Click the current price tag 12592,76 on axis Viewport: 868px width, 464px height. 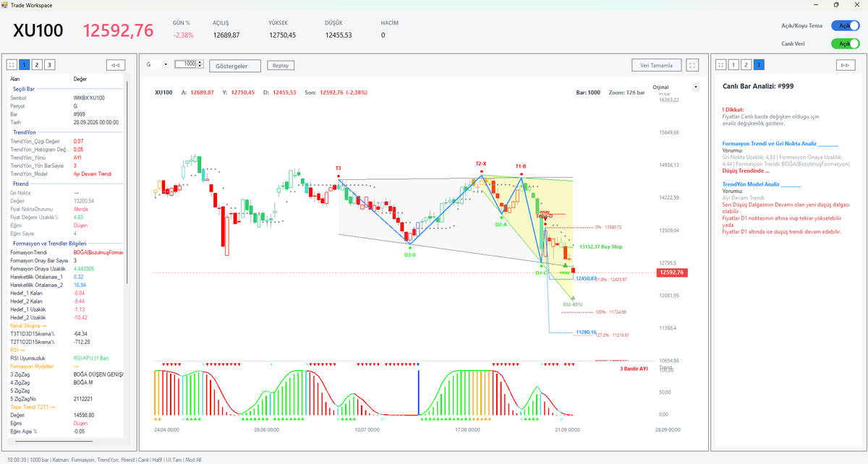point(671,272)
